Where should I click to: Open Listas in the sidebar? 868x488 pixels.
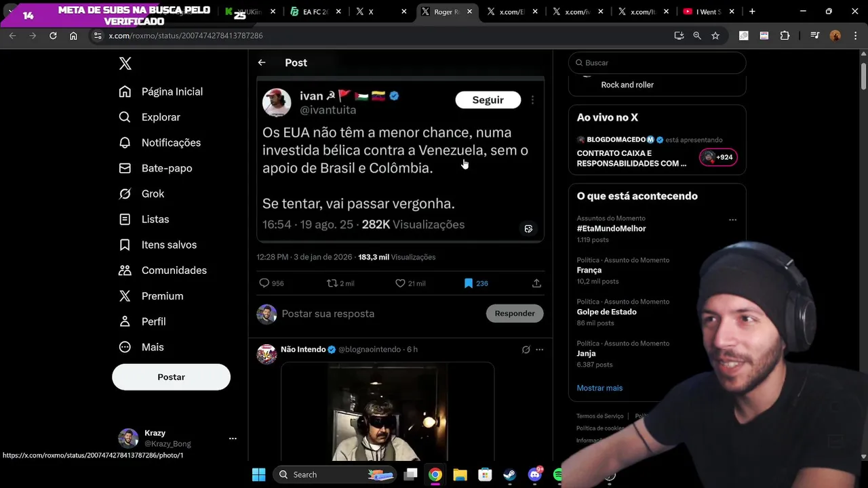click(x=144, y=220)
